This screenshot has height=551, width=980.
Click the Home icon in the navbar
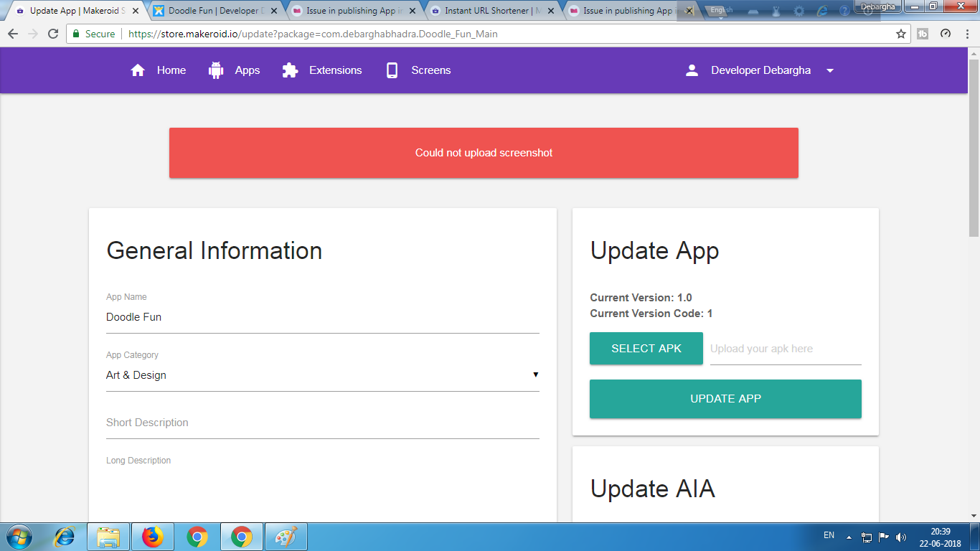tap(138, 70)
